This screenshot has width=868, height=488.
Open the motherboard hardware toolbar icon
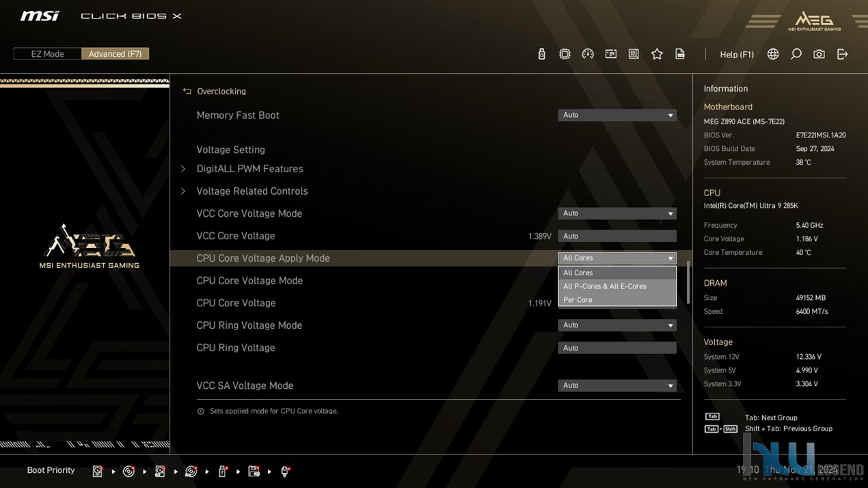pyautogui.click(x=634, y=54)
